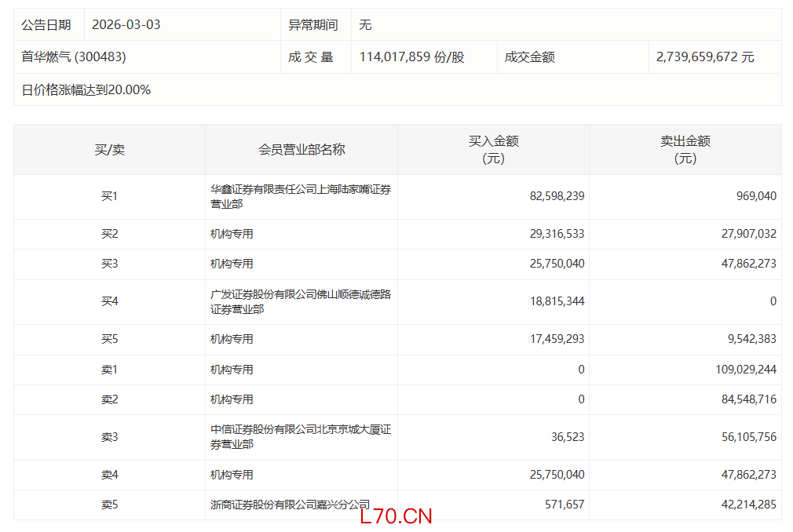Click the stock name 首华燃气 (300483)

click(x=74, y=57)
